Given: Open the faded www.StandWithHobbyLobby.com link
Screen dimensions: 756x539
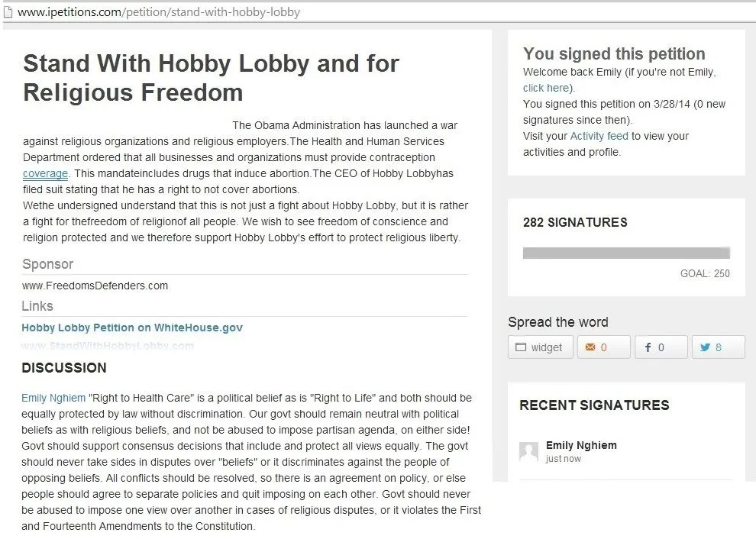Looking at the screenshot, I should [108, 346].
